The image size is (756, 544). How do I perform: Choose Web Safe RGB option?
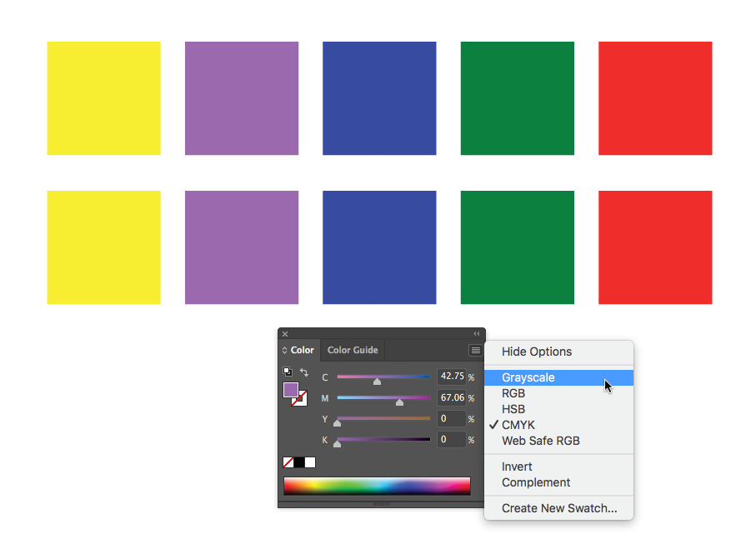540,441
